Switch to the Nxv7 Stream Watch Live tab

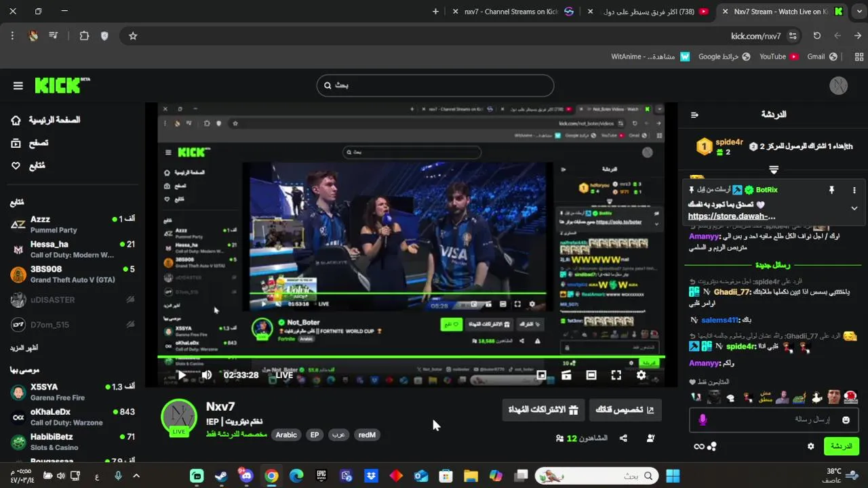point(784,12)
